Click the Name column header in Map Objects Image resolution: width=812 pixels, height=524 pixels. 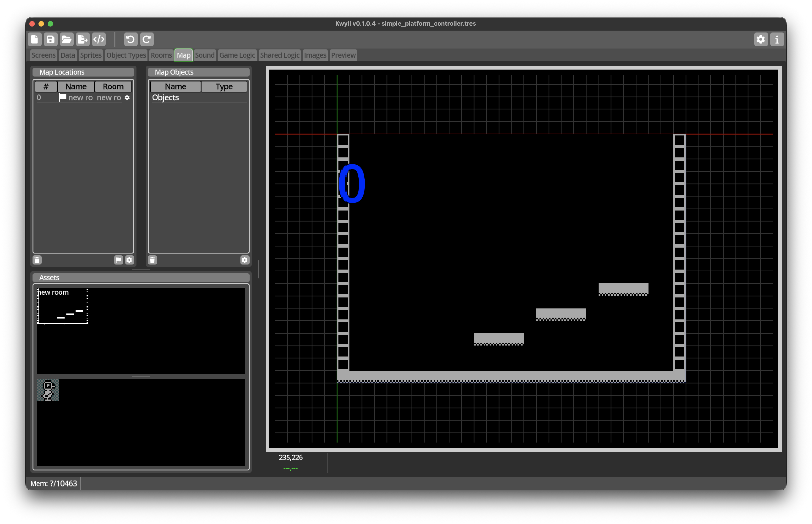tap(175, 86)
